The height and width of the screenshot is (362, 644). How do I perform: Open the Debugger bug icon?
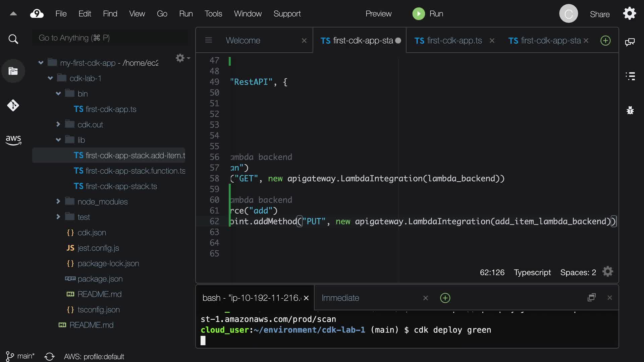tap(630, 110)
